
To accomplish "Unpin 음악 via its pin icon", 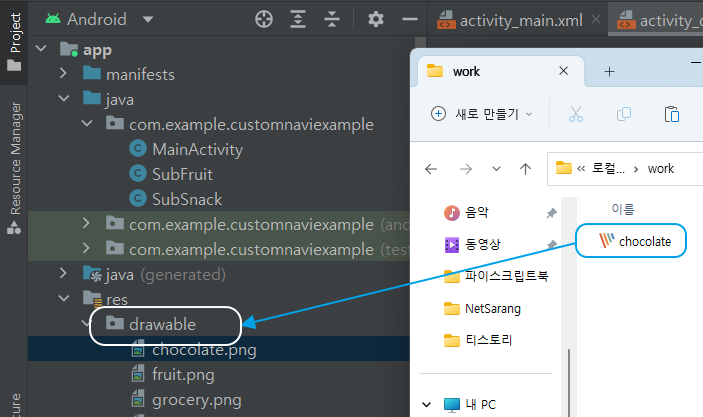I will pyautogui.click(x=551, y=213).
